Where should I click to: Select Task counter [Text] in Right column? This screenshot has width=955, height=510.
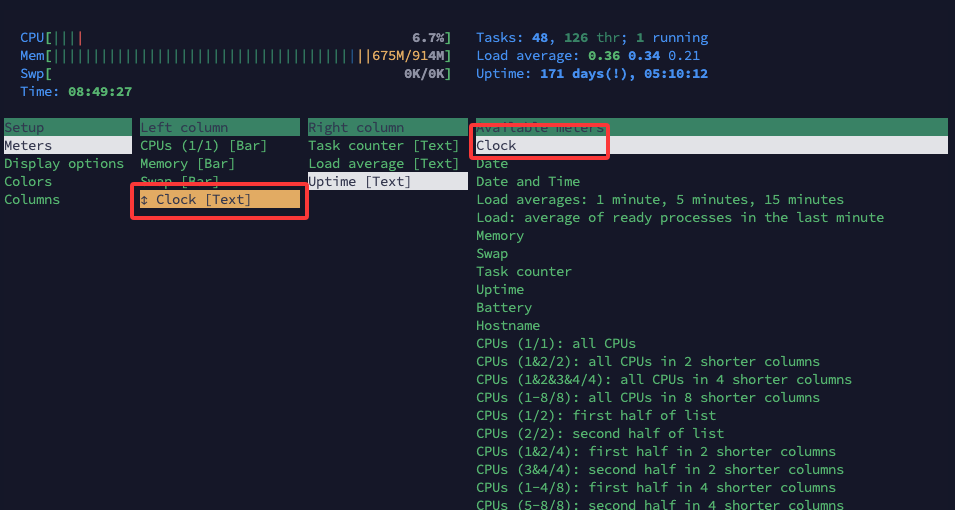tap(384, 146)
